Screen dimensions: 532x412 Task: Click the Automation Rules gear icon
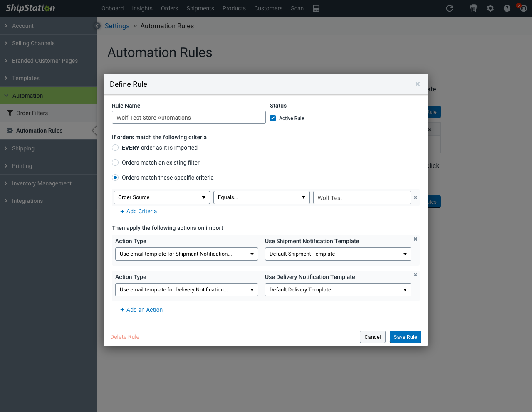coord(9,131)
